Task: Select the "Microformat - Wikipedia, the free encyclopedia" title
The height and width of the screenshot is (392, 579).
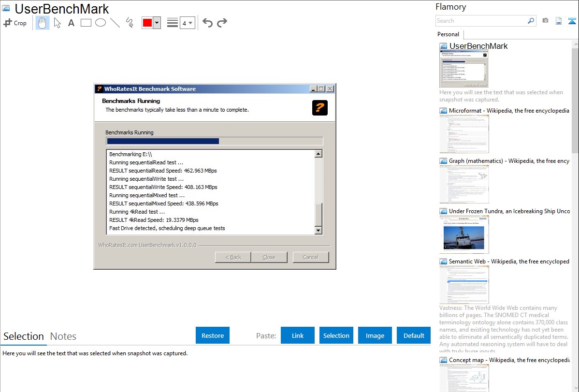Action: pyautogui.click(x=509, y=111)
